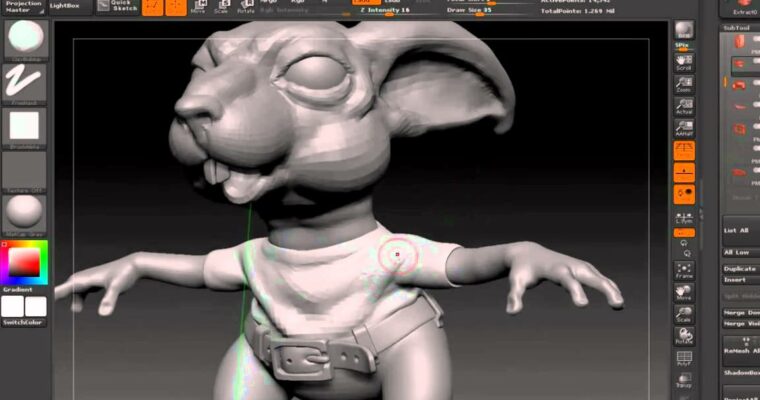Screen dimensions: 760x400
Task: Open the Texture Off selector
Action: point(24,172)
